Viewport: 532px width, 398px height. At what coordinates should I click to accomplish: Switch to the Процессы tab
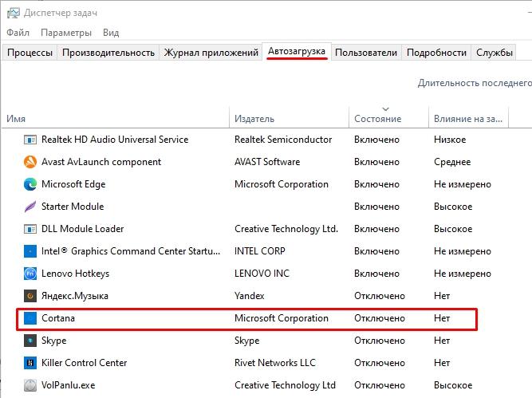[x=30, y=53]
